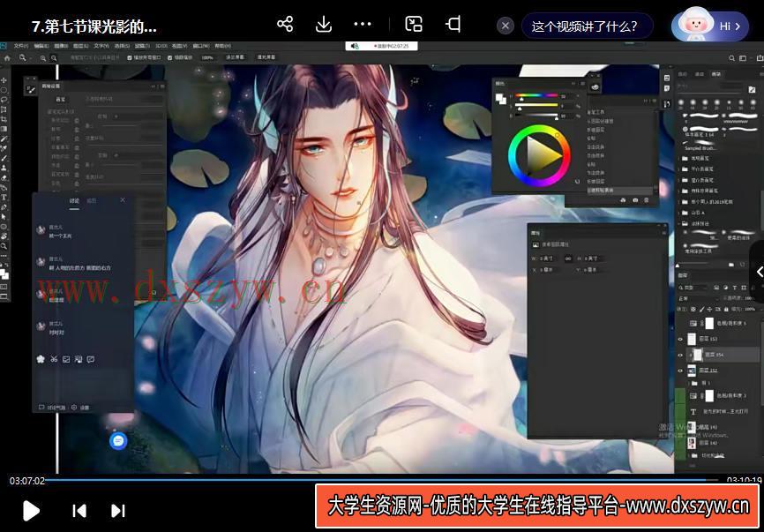Toggle the 讨论气泡 checkbox in chat panel
764x532 pixels.
pos(52,408)
